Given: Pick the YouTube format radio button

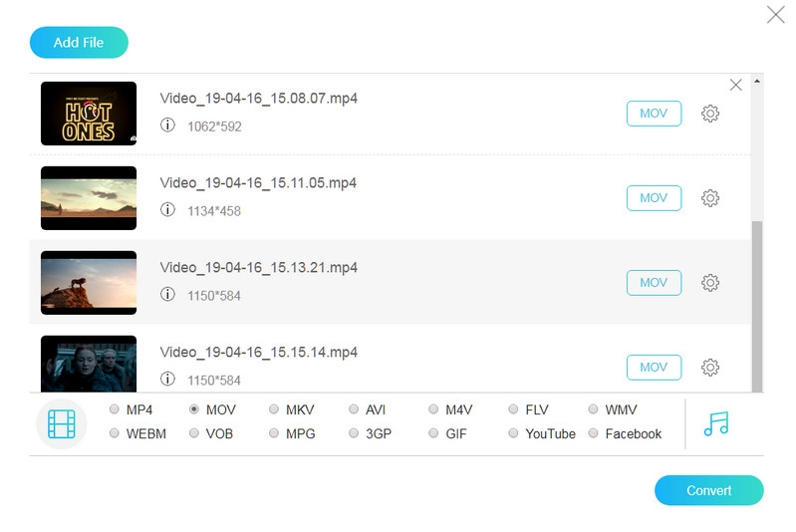Looking at the screenshot, I should point(514,434).
